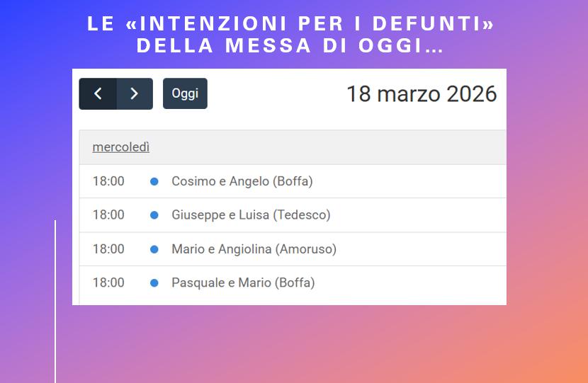This screenshot has height=383, width=588.
Task: Click the blue dot beside Pasquale e Mario
Action: click(x=154, y=283)
